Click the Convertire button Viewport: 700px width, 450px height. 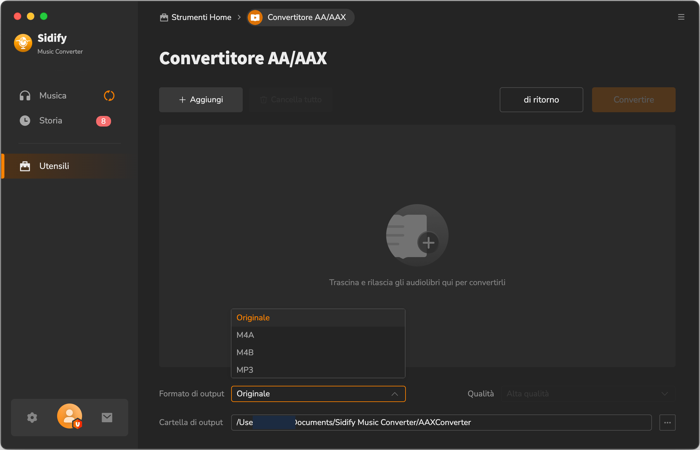pos(633,100)
